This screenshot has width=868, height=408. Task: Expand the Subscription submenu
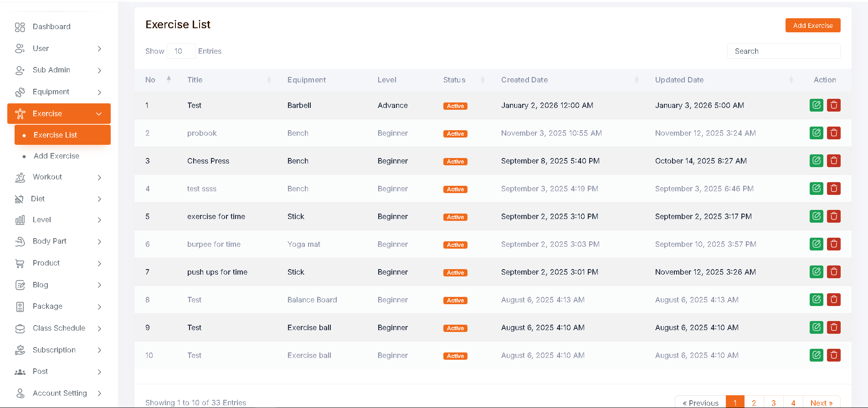pyautogui.click(x=99, y=350)
